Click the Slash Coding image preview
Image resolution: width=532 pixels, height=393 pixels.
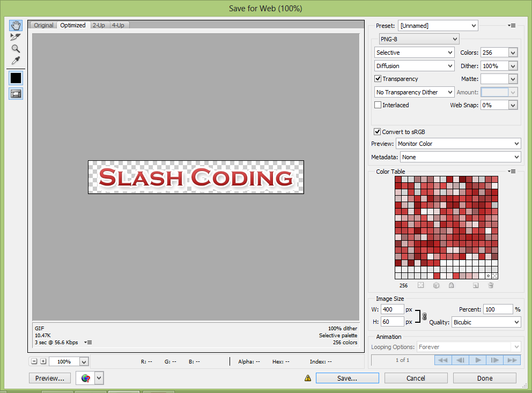click(x=196, y=177)
